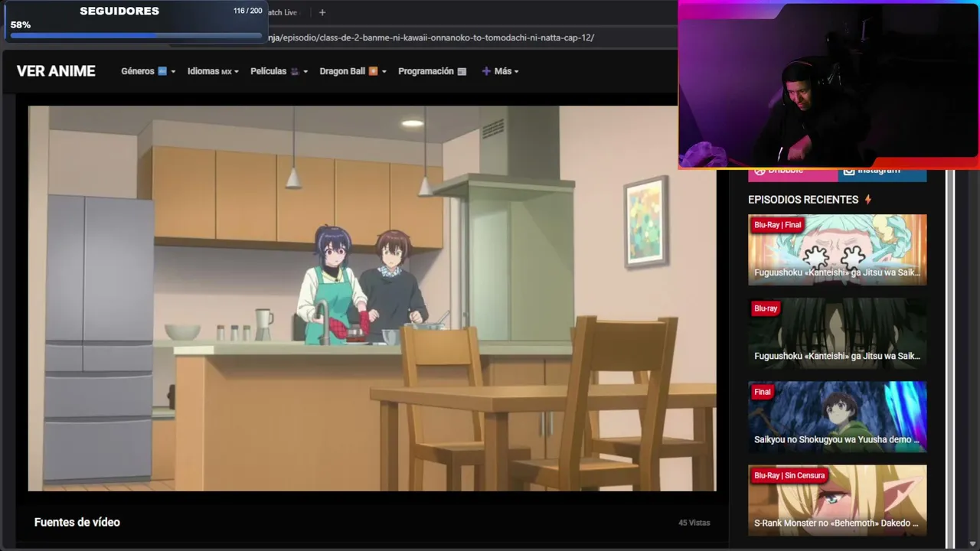Expand the Géneros dropdown arrow

173,72
